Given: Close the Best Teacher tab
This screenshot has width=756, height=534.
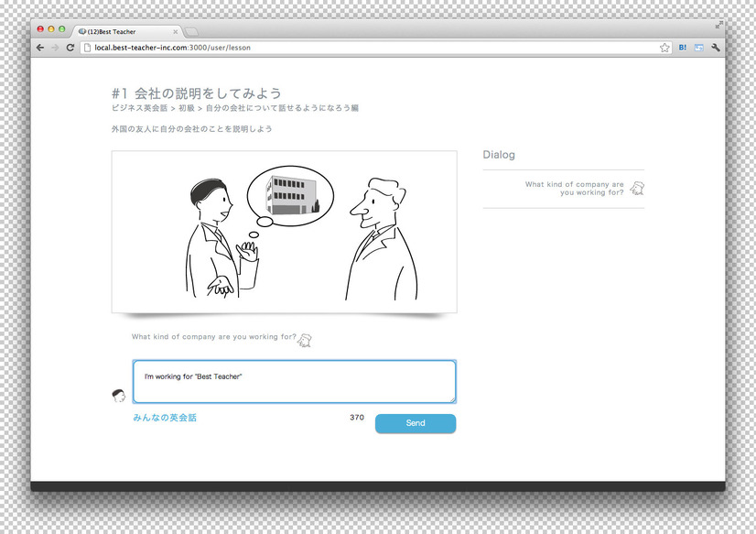Looking at the screenshot, I should (x=175, y=32).
